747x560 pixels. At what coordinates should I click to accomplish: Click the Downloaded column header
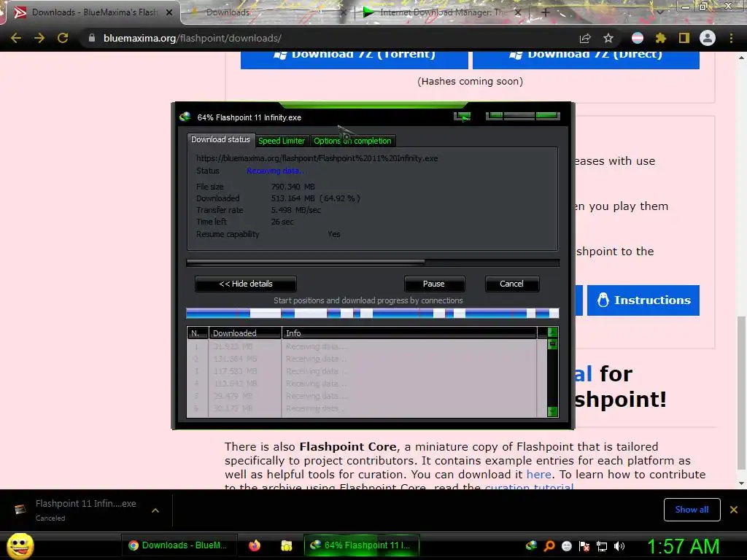tap(245, 332)
